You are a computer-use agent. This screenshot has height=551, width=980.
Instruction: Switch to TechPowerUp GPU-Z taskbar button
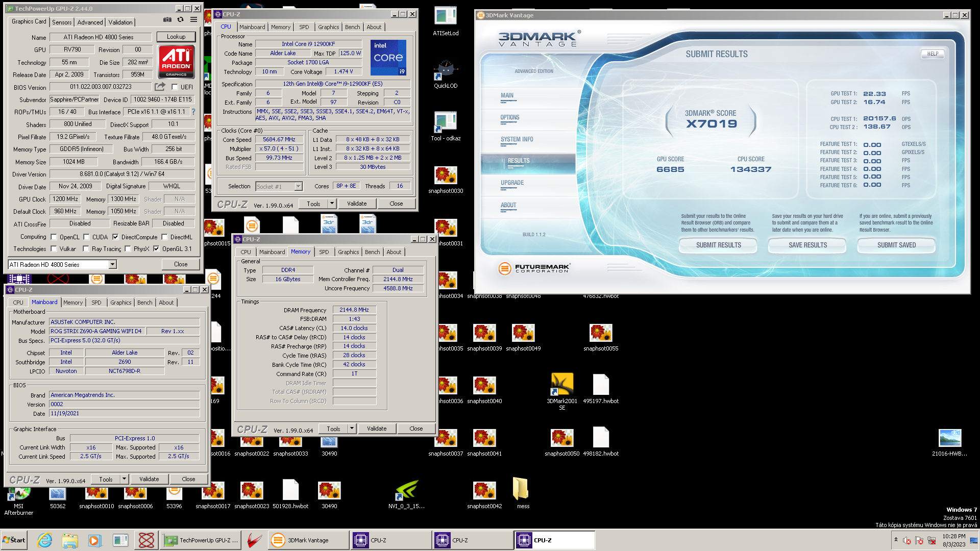coord(201,540)
